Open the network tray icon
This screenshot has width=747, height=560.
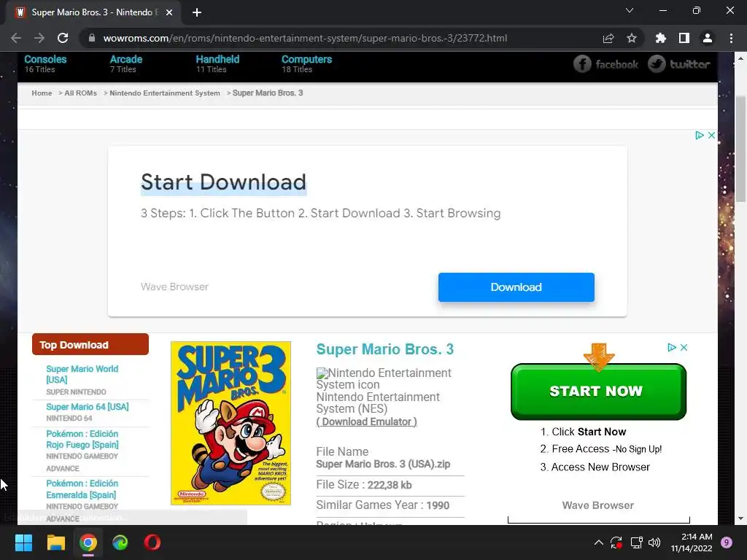(x=636, y=542)
